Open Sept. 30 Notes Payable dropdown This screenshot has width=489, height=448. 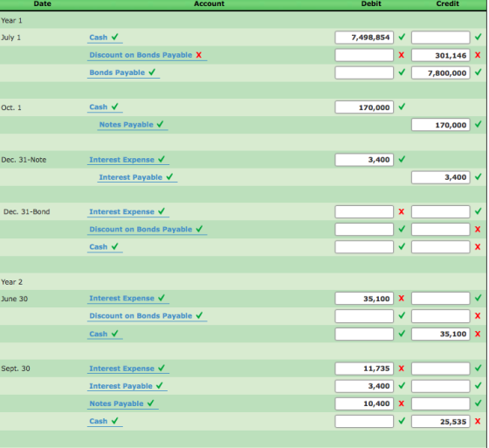pyautogui.click(x=123, y=403)
